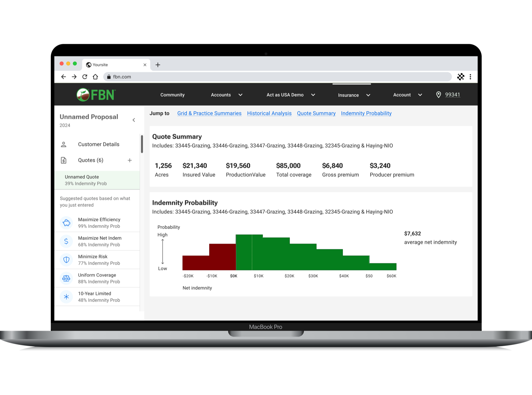Viewport: 532px width, 395px height.
Task: Open a new browser tab
Action: [158, 65]
